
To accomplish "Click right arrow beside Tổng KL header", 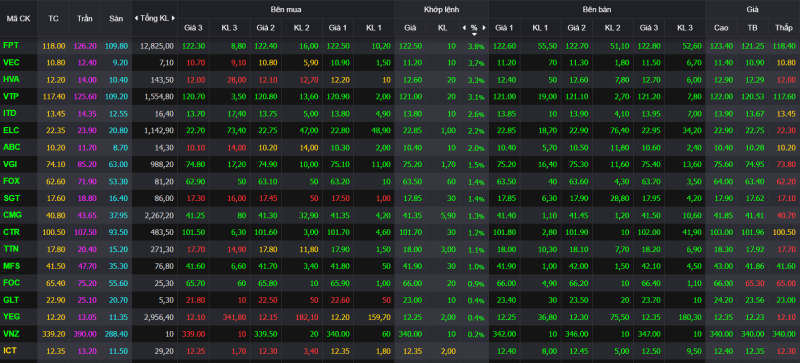I will [x=173, y=18].
